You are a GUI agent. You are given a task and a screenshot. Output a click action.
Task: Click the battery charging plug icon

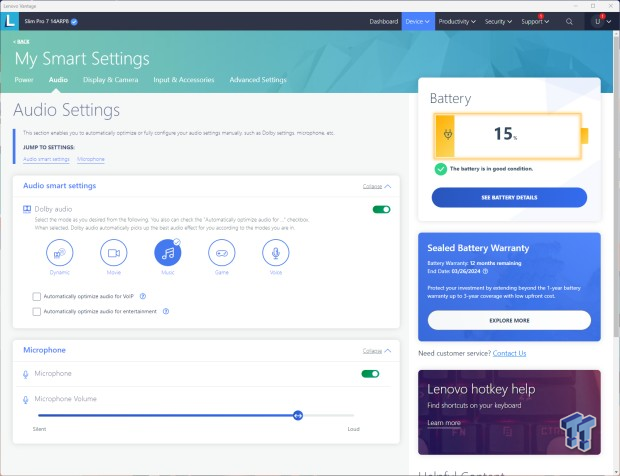(448, 134)
